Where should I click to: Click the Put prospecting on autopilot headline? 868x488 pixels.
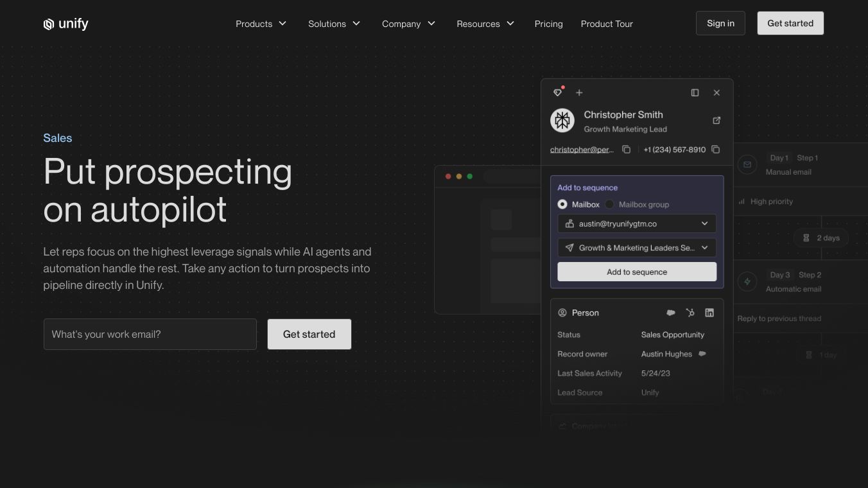pyautogui.click(x=168, y=190)
